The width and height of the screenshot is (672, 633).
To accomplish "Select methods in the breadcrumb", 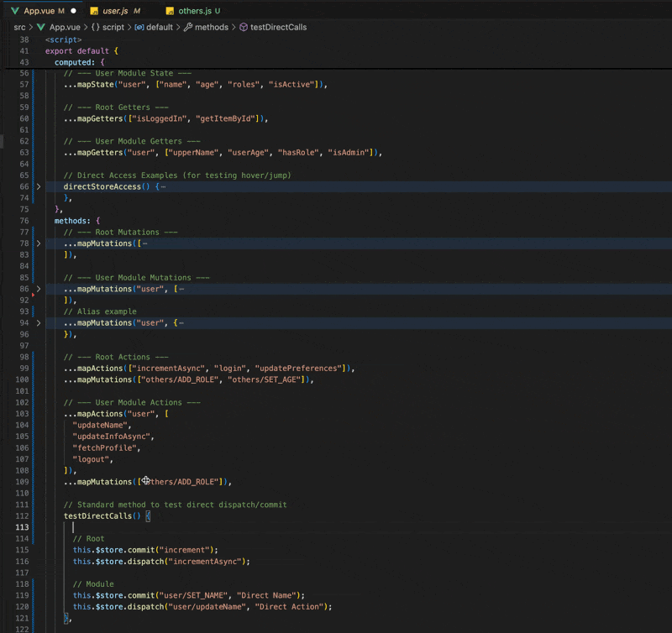I will tap(212, 27).
